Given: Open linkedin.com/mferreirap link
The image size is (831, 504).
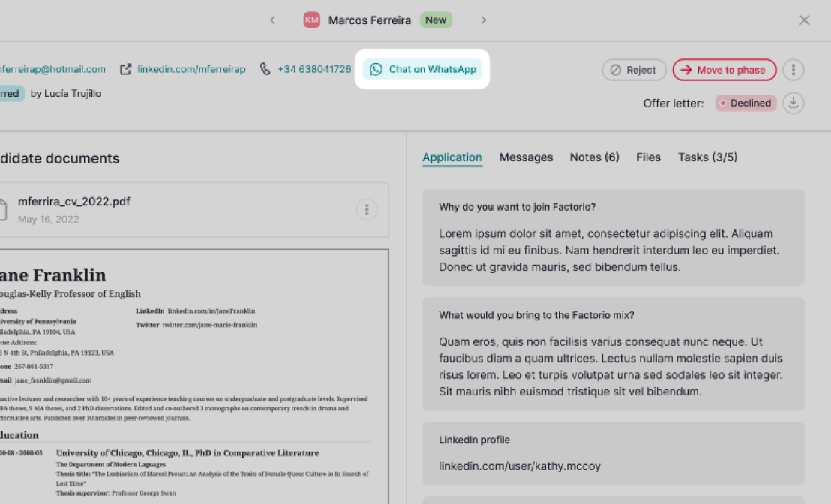Looking at the screenshot, I should click(191, 69).
